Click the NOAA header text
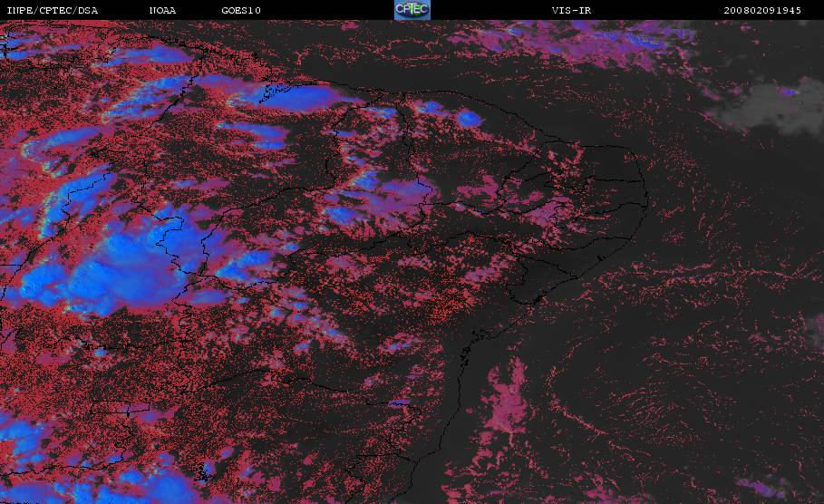Screen dimensions: 824x504 click(162, 10)
